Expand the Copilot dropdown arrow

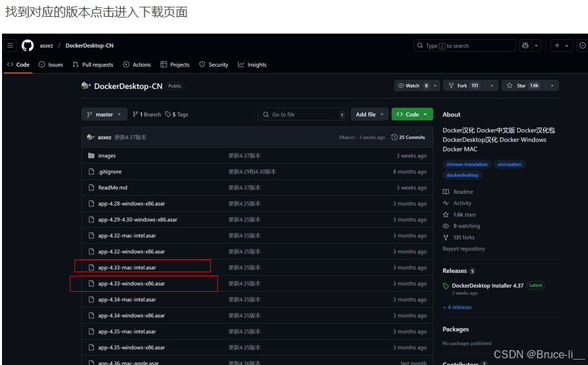click(x=537, y=46)
